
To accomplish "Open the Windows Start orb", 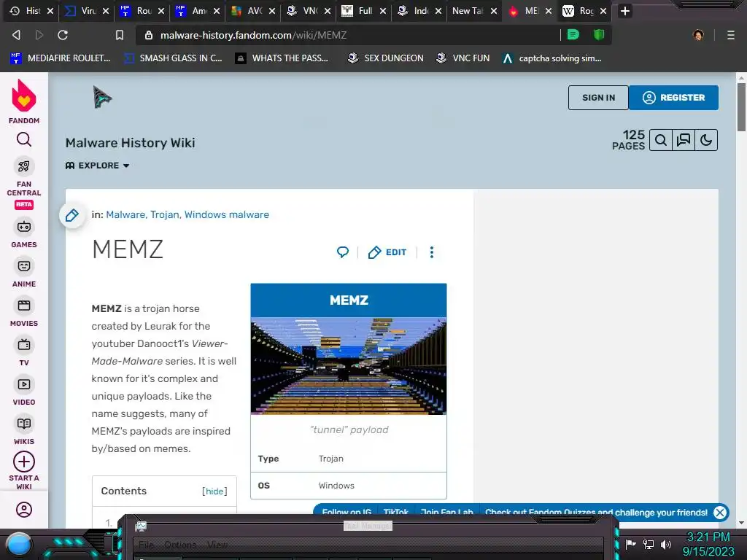I will pos(19,545).
